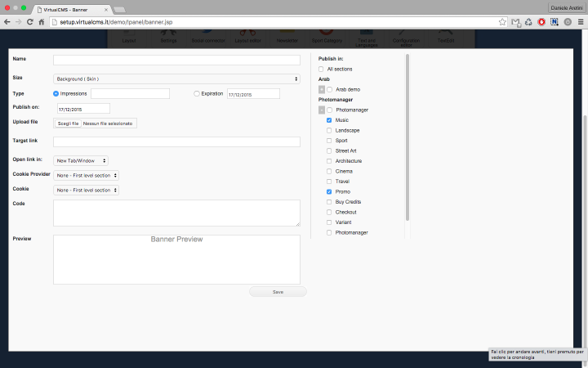Check the Landscape checkbox
This screenshot has height=368, width=588.
329,130
